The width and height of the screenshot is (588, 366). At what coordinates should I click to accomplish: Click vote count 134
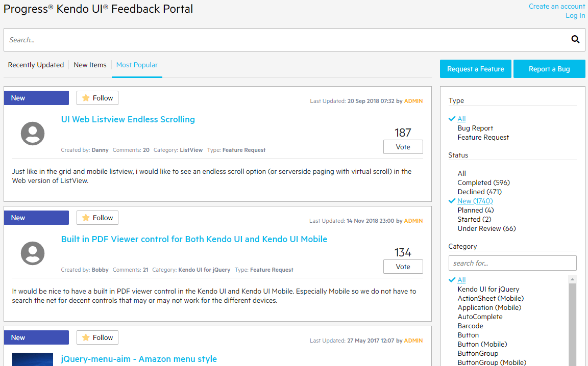(x=403, y=252)
